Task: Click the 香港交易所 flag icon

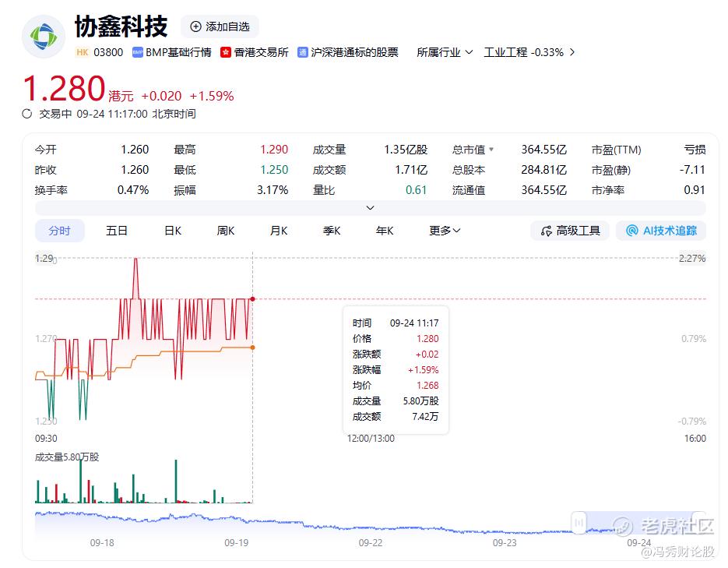Action: coord(226,52)
